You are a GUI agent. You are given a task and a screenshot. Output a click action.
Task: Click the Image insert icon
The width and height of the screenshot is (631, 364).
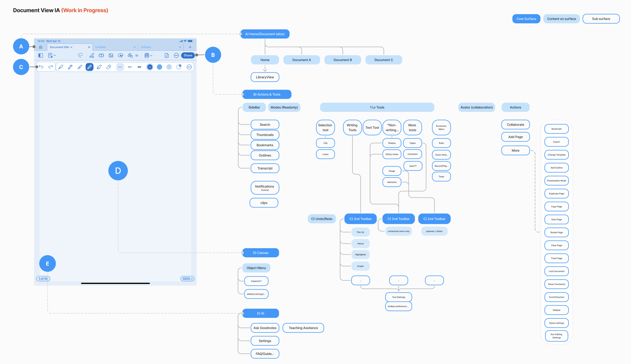(111, 56)
